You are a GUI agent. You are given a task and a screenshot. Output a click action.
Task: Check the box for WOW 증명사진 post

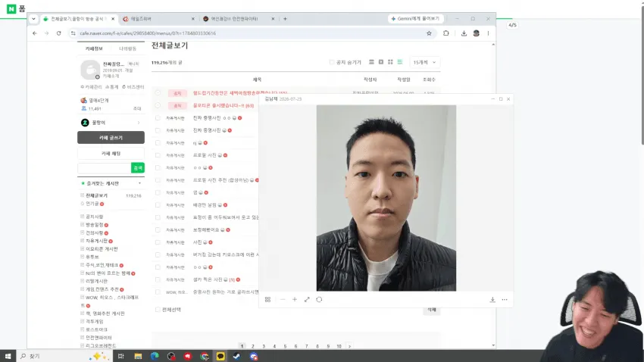click(158, 292)
